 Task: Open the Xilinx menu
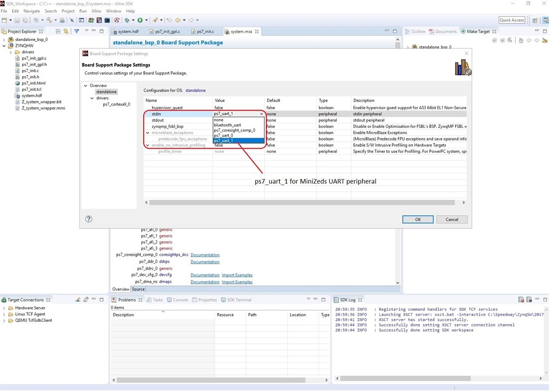pos(96,11)
